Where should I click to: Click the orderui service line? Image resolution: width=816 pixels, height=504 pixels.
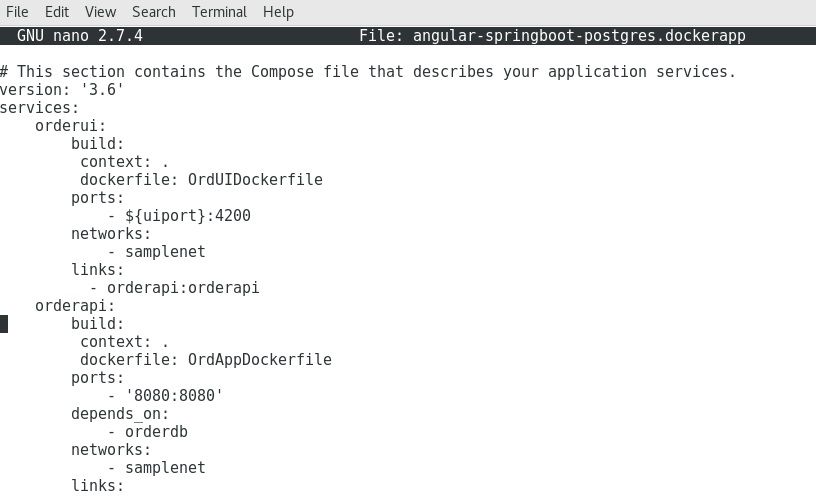(x=71, y=126)
